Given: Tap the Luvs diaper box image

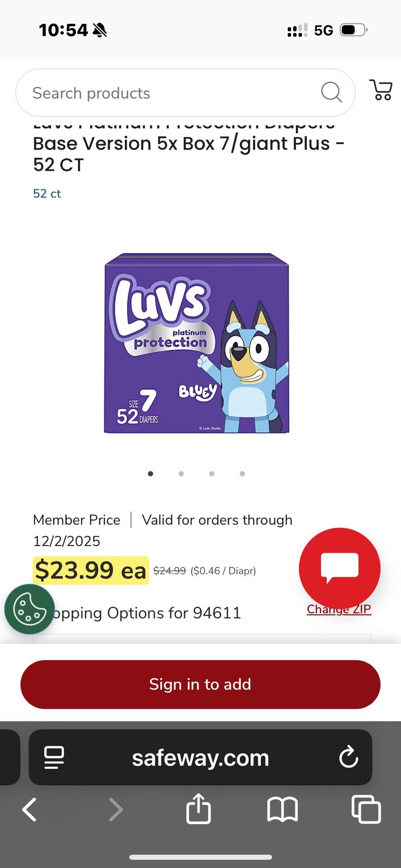Looking at the screenshot, I should click(196, 343).
